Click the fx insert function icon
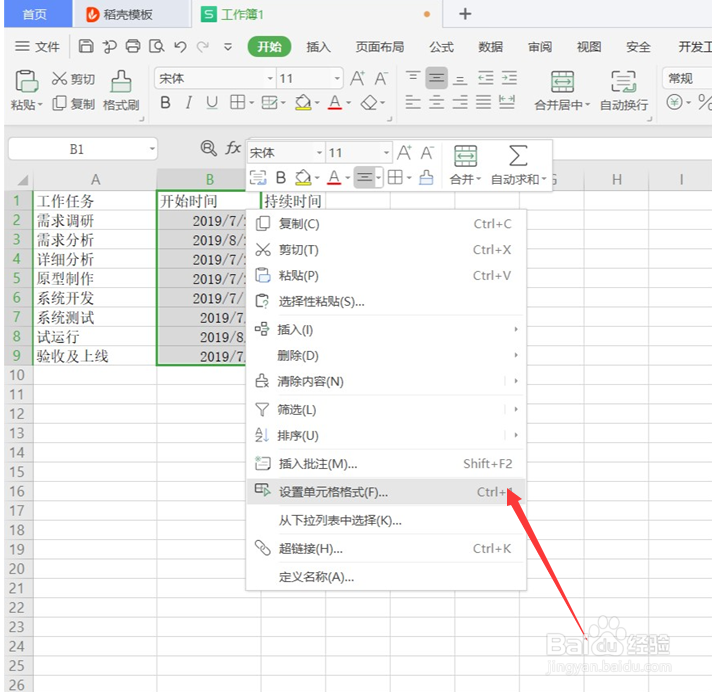712x692 pixels. click(233, 148)
